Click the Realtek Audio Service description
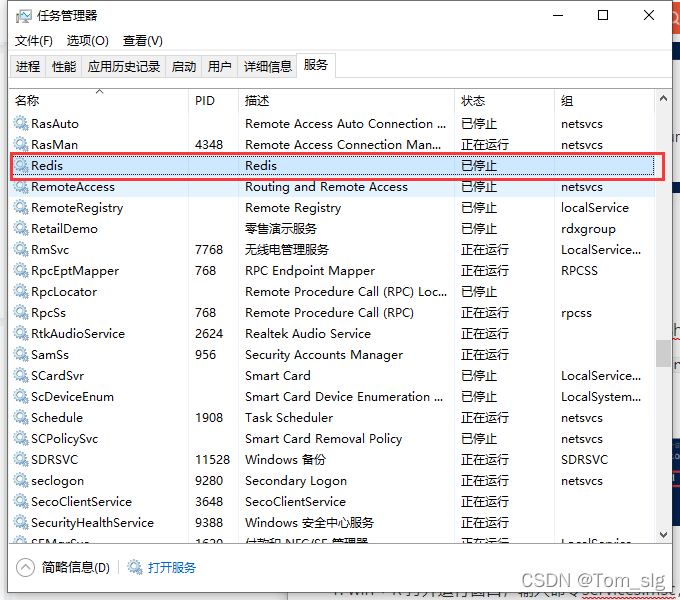This screenshot has height=600, width=680. click(308, 334)
